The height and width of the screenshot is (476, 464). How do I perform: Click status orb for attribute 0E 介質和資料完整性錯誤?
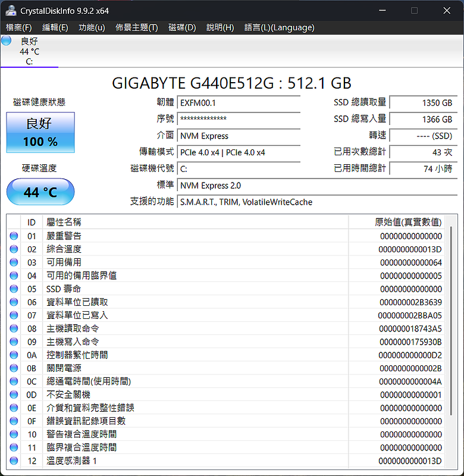click(14, 408)
